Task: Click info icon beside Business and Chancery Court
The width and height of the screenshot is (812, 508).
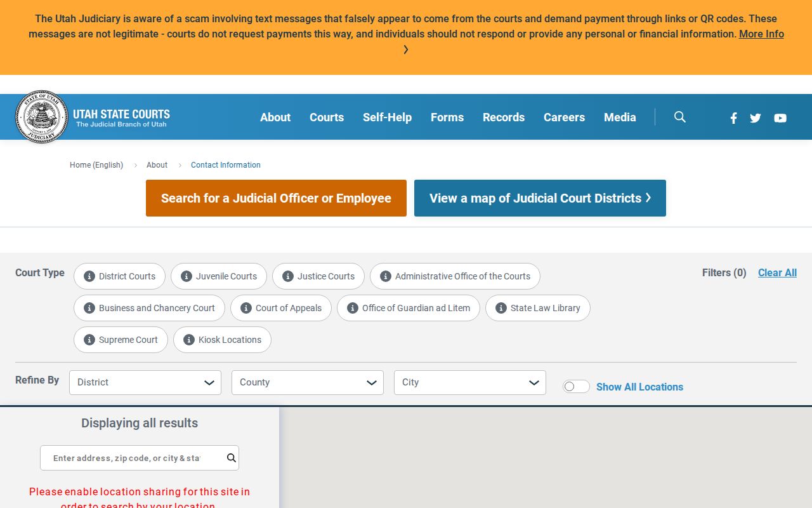Action: tap(89, 308)
